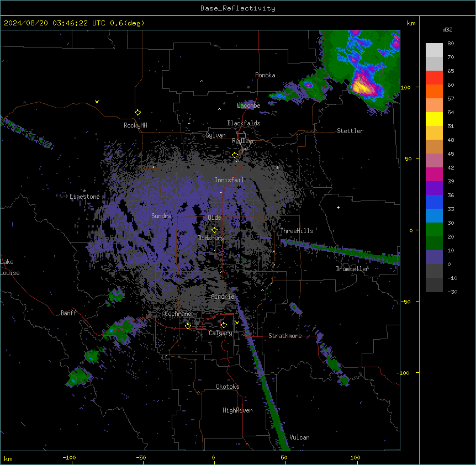Select the light gray 70 dBZ swatch

click(x=434, y=64)
